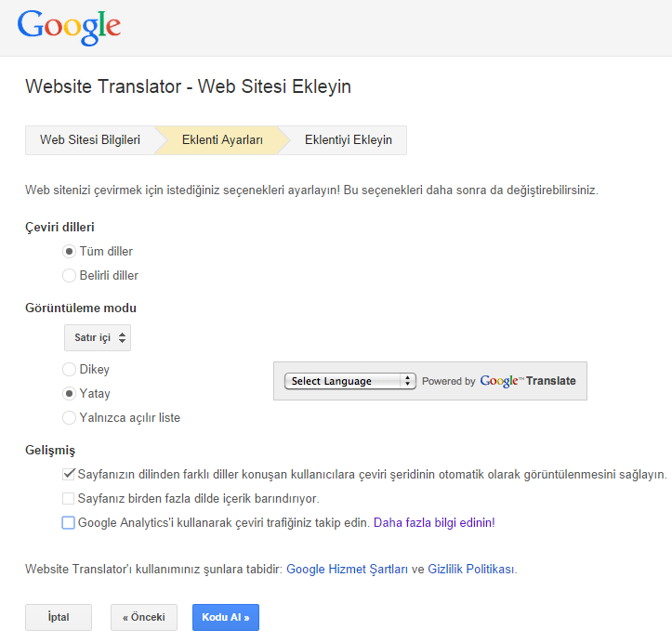This screenshot has width=672, height=643.
Task: Select Dikey display layout
Action: 69,369
